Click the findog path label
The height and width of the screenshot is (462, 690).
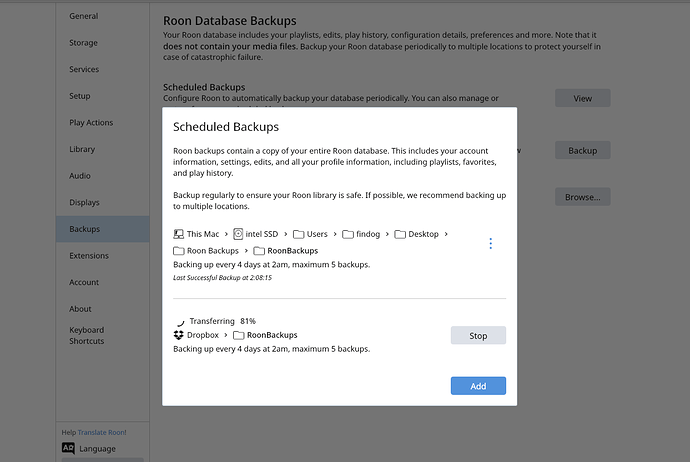pos(368,234)
